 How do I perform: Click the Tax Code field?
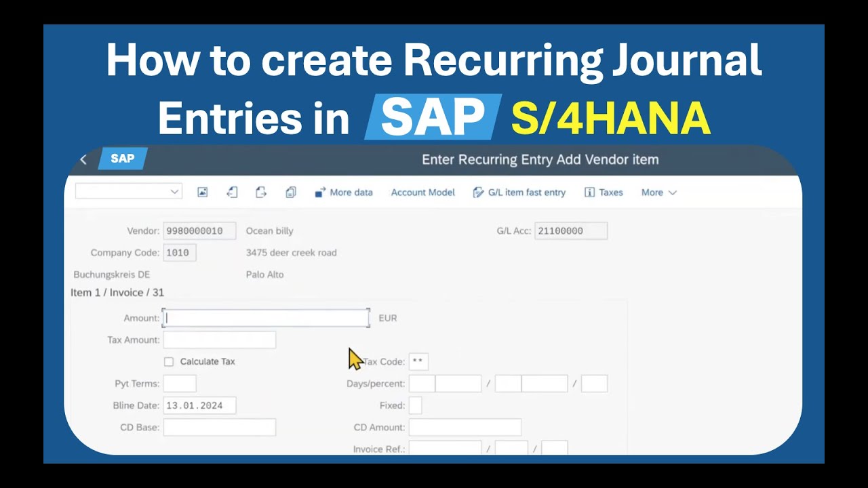click(x=418, y=362)
